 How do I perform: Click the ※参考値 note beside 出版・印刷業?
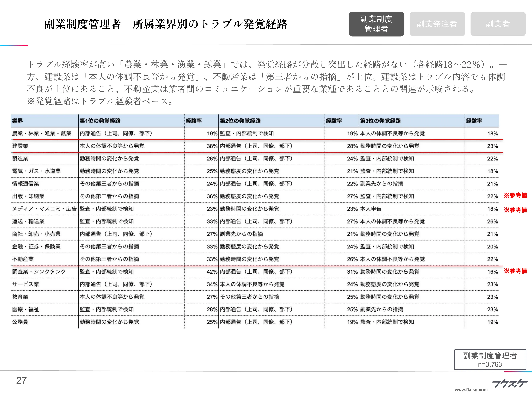click(515, 195)
